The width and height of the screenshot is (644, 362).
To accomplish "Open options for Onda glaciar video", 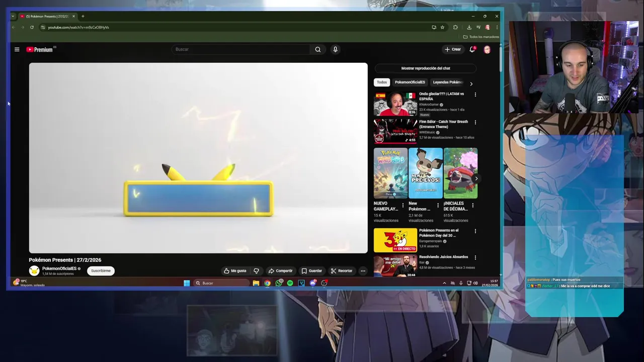I will click(475, 95).
